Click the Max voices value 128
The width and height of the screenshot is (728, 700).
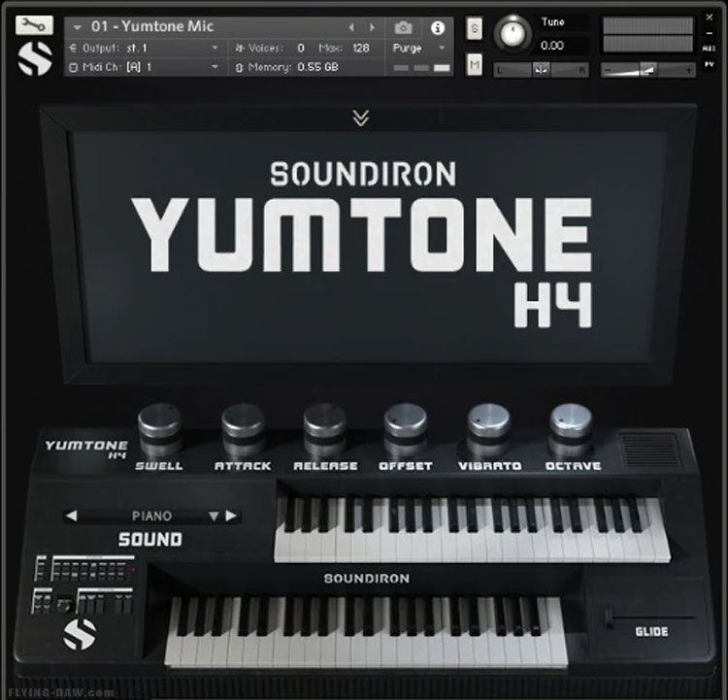(x=361, y=48)
